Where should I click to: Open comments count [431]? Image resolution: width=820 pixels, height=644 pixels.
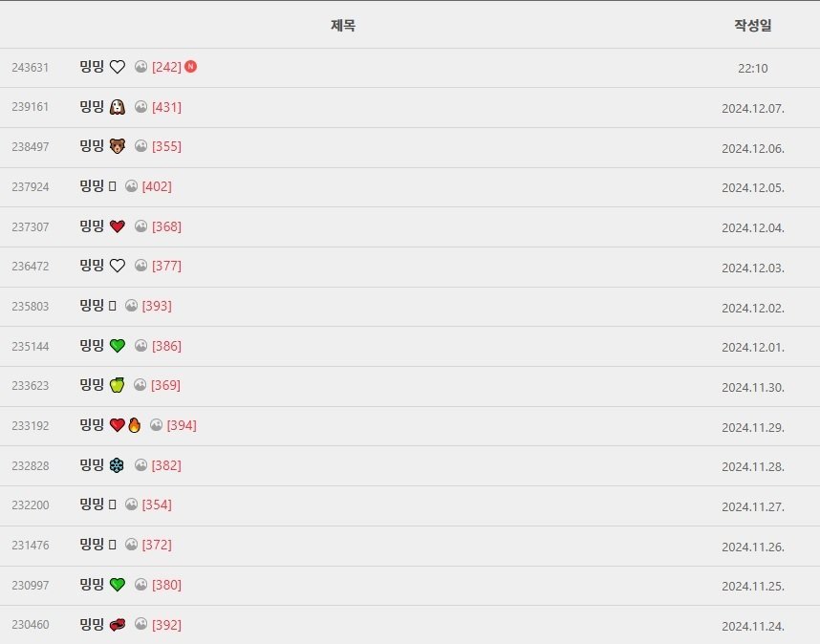[167, 107]
